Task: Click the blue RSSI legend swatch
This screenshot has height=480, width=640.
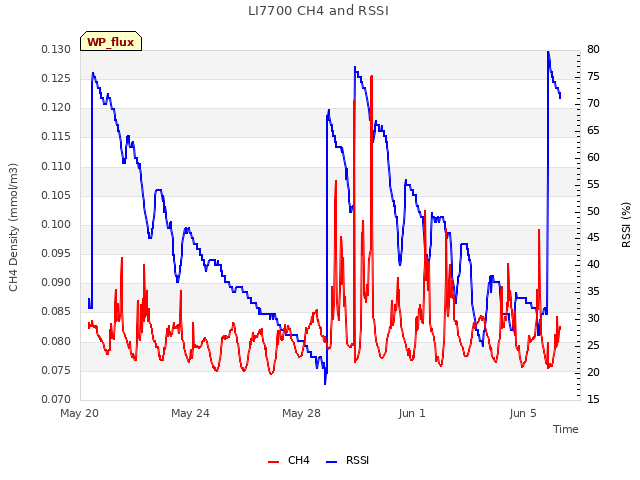Action: pyautogui.click(x=331, y=462)
